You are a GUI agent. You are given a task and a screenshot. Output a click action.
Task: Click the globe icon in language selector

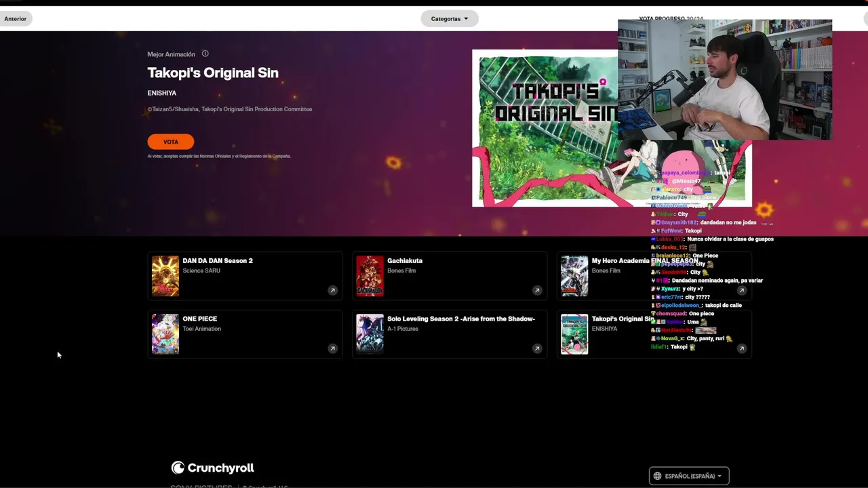coord(657,476)
